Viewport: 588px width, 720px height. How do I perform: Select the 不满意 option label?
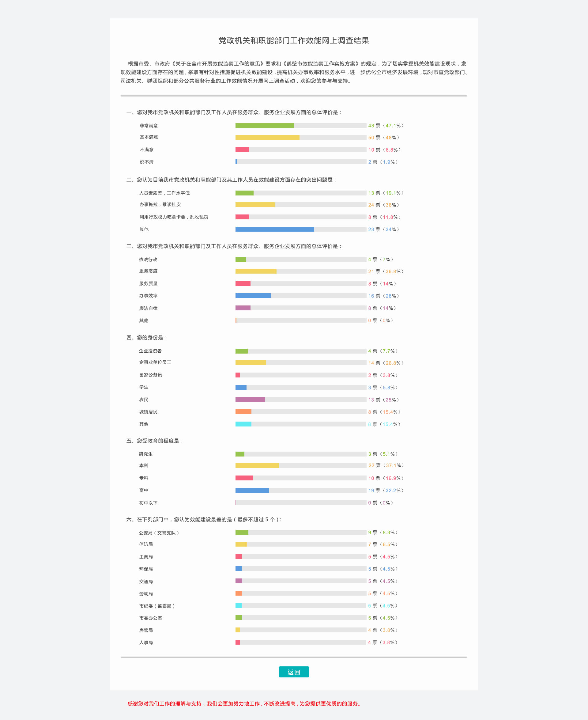coord(147,150)
